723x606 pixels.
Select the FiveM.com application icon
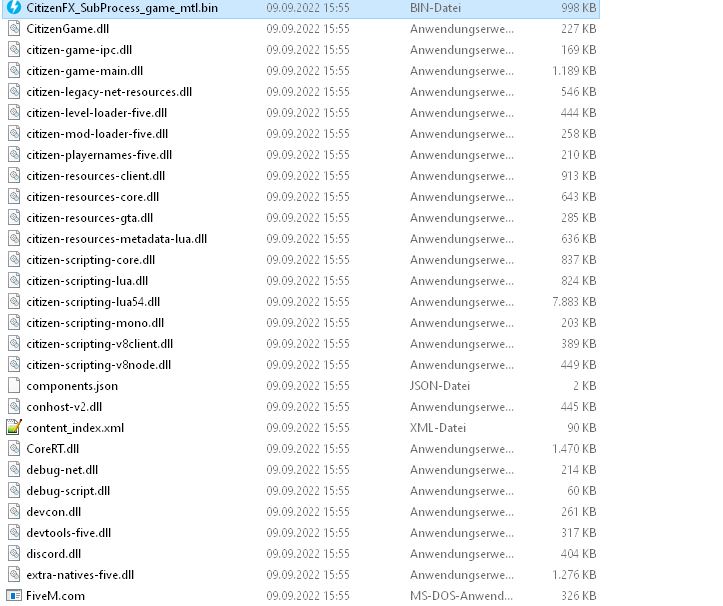[14, 595]
